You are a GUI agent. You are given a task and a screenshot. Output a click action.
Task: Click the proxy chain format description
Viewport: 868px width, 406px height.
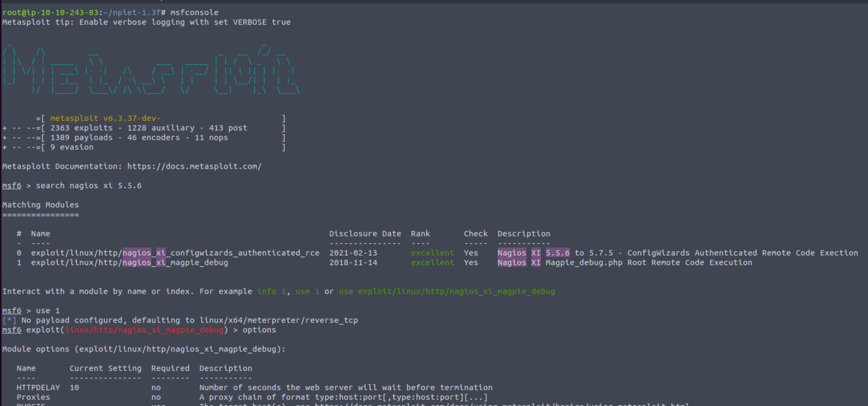(343, 397)
